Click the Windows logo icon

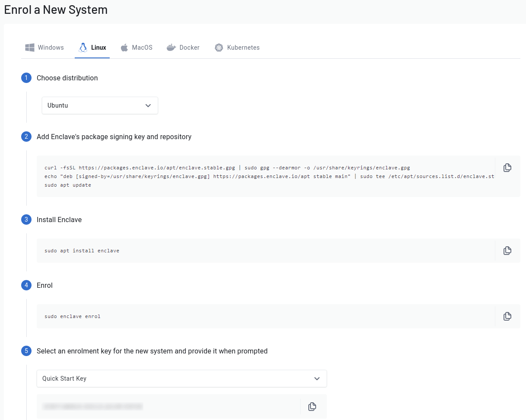(30, 48)
